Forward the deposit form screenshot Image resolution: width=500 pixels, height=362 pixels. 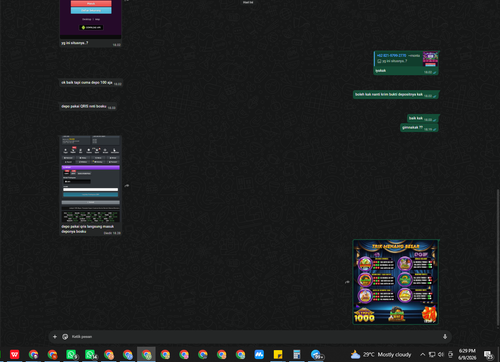[x=127, y=186]
